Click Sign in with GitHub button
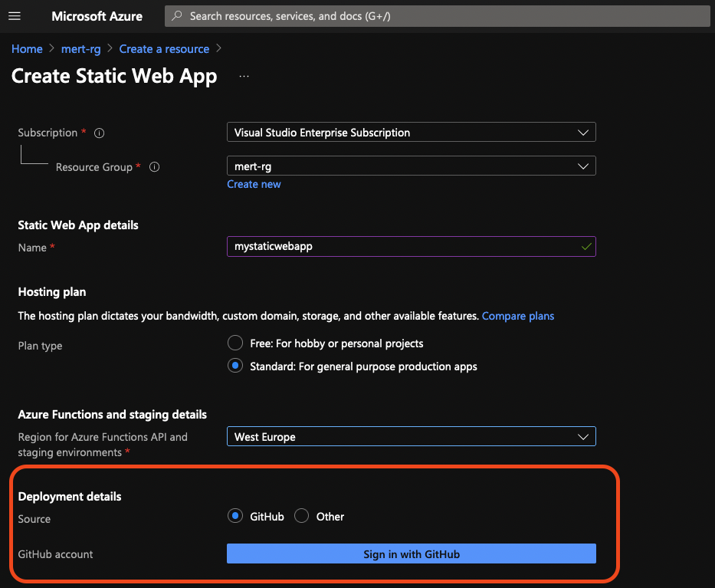 (x=412, y=554)
